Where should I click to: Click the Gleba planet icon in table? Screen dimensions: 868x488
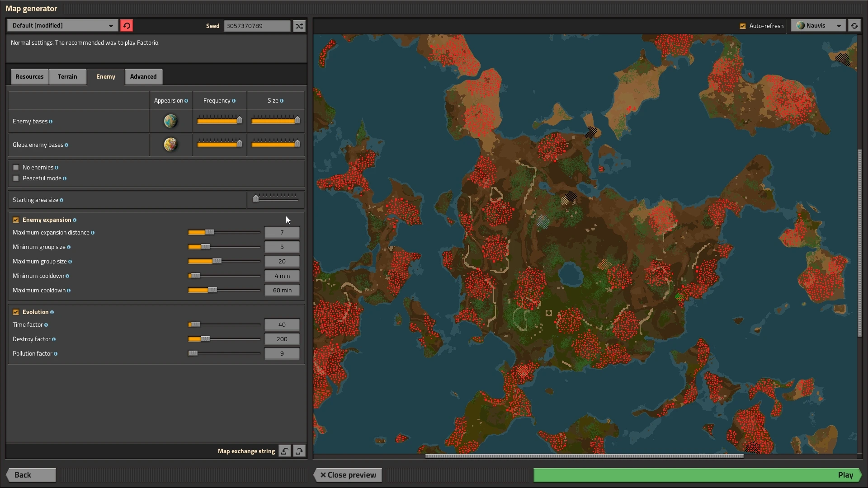tap(170, 145)
